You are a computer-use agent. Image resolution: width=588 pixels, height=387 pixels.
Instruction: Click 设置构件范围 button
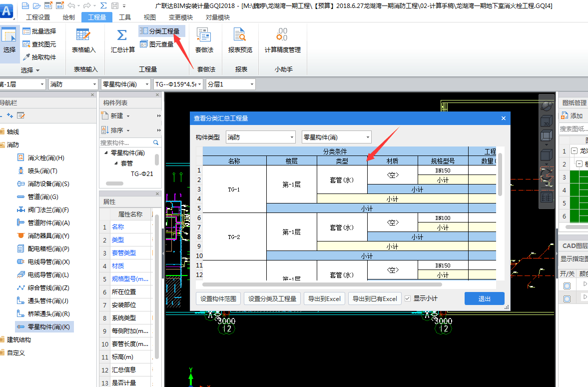pyautogui.click(x=218, y=299)
